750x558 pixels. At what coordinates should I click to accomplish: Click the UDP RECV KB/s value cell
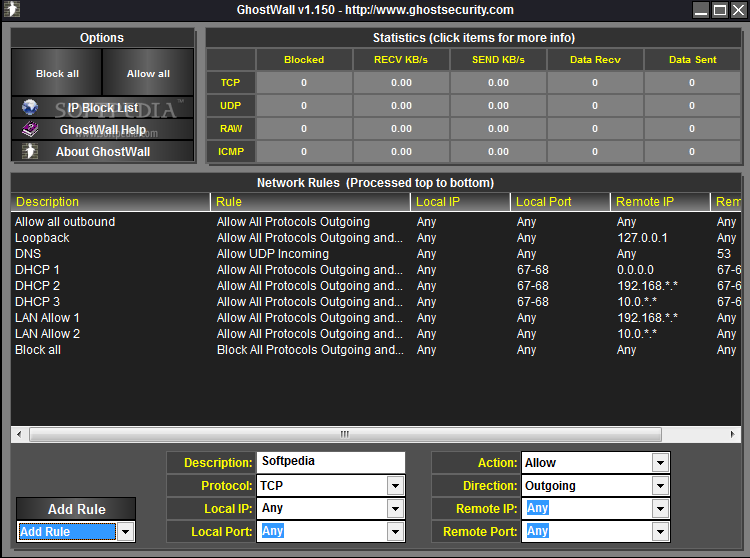pyautogui.click(x=401, y=106)
